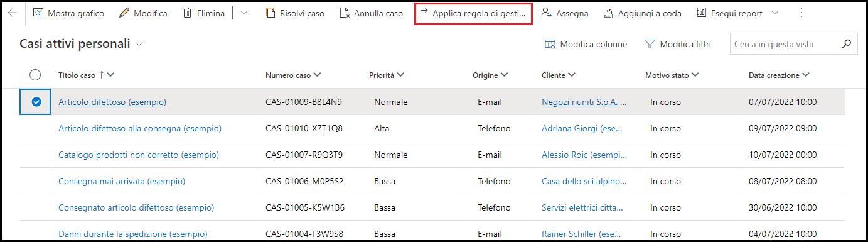
Task: Click date 04/07/2022 10:00
Action: click(x=783, y=234)
